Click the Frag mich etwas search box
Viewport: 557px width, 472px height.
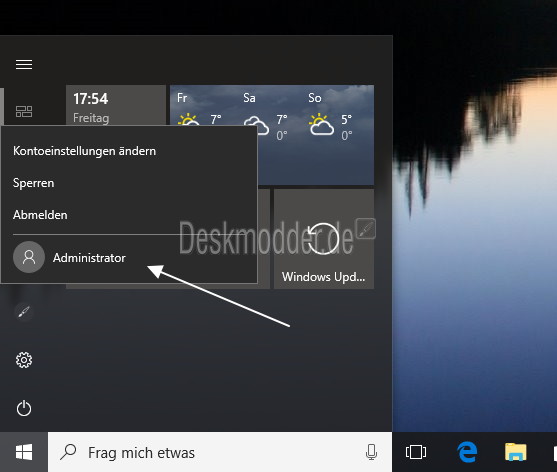(220, 452)
